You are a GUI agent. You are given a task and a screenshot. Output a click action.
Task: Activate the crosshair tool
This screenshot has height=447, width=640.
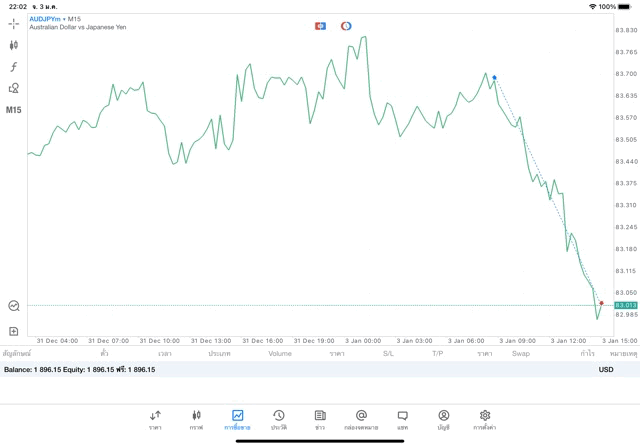click(14, 23)
